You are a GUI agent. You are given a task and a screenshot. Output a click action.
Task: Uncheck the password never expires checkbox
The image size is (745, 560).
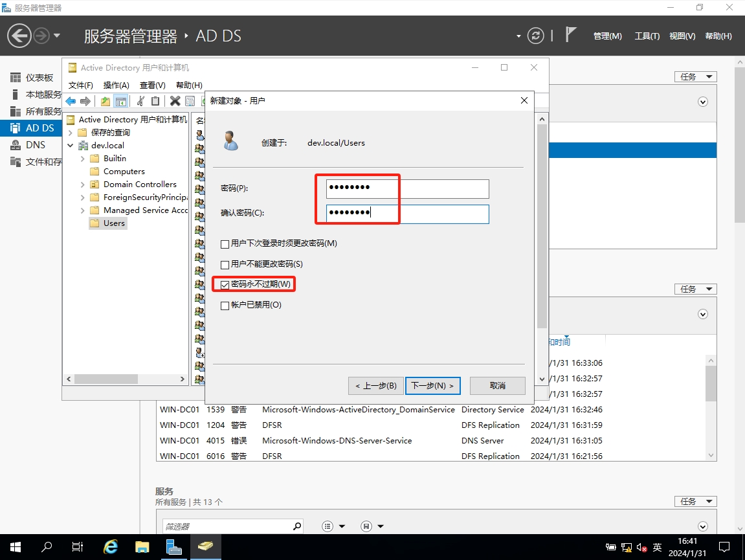coord(225,285)
